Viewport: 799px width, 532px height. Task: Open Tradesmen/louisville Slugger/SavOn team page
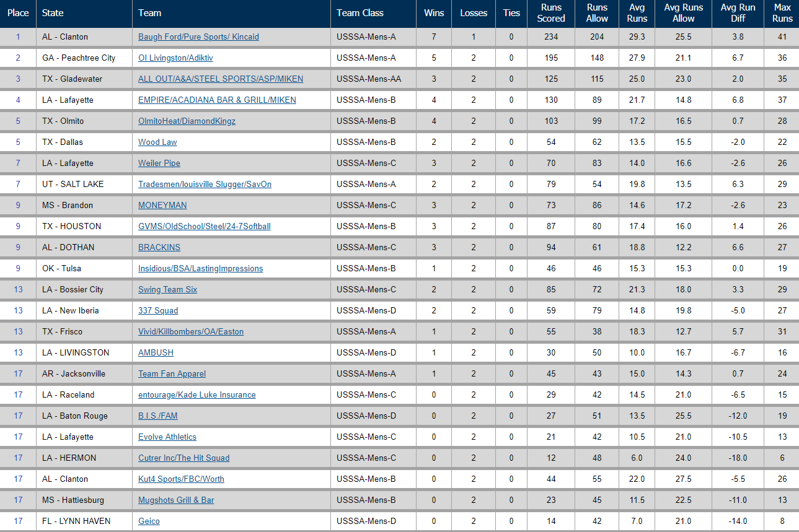pos(205,184)
